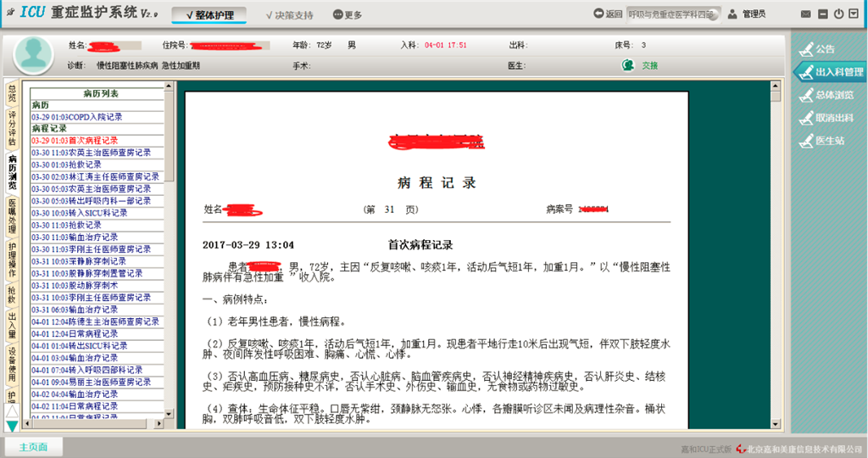
Task: Open 总体浏览 in the right sidebar
Action: click(826, 95)
